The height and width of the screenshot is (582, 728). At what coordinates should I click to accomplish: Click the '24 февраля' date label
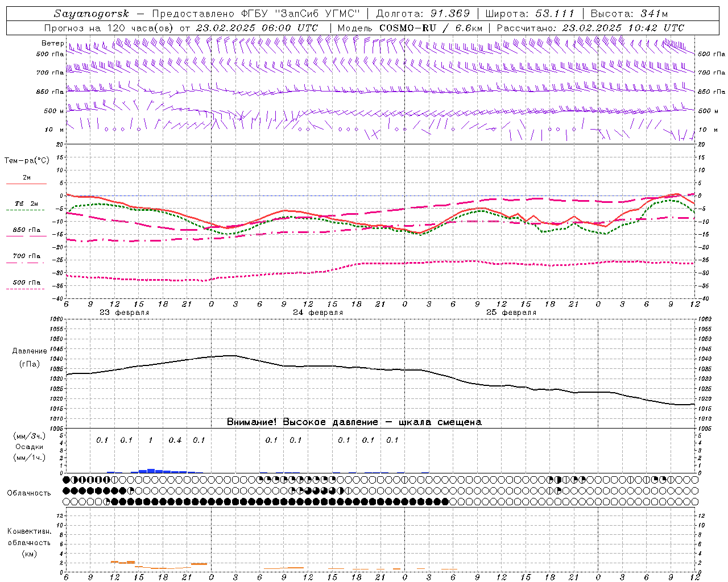tap(318, 313)
